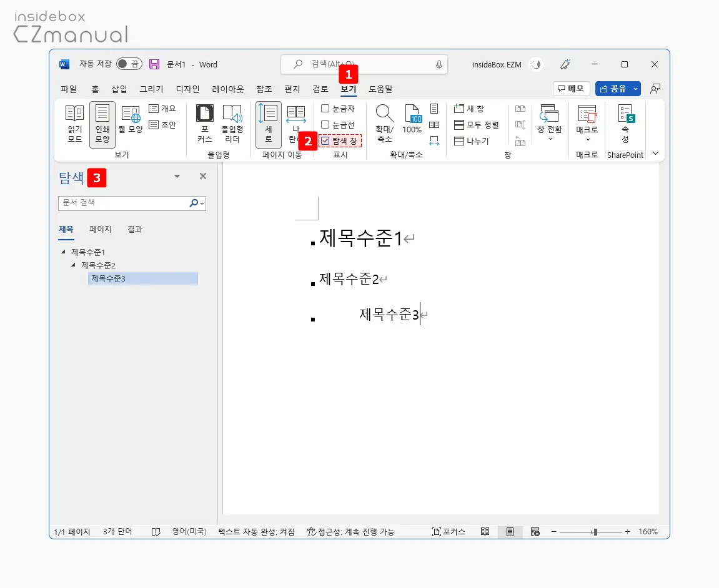The width and height of the screenshot is (719, 588).
Task: Click the person feedback icon near Share
Action: [x=655, y=89]
